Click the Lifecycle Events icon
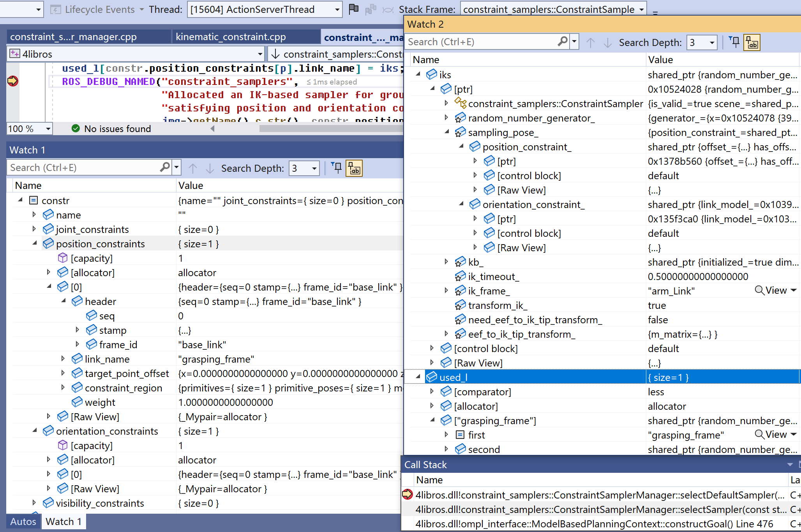Viewport: 801px width, 532px height. click(x=56, y=9)
